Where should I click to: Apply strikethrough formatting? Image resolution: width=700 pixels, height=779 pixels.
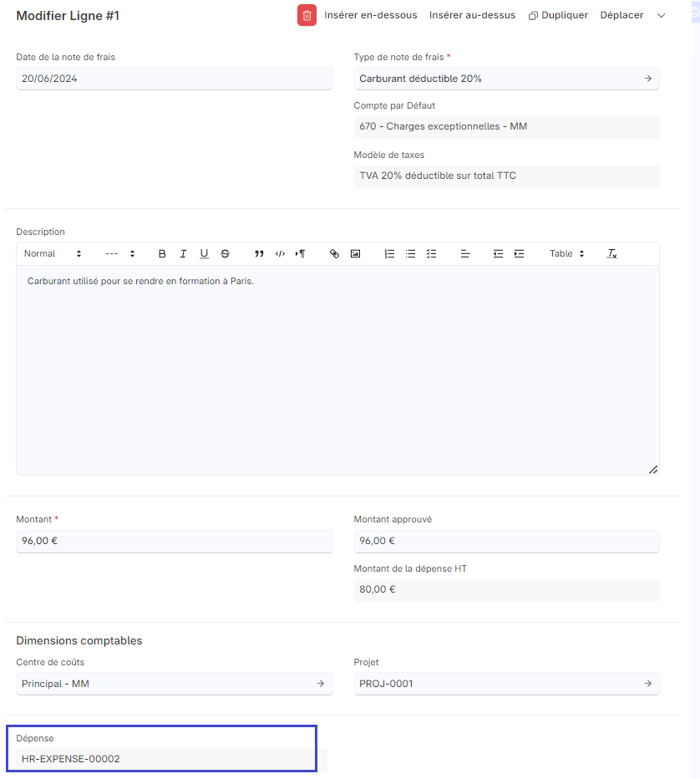click(225, 254)
